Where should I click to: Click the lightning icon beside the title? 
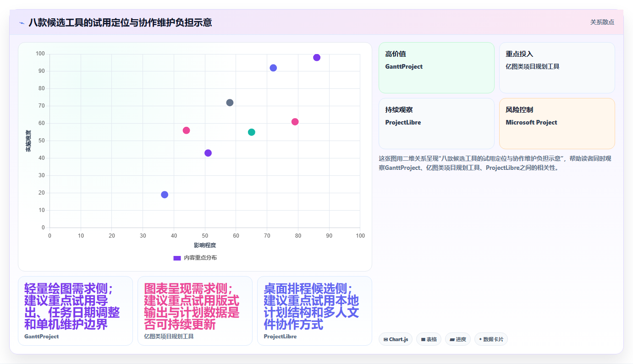click(22, 22)
